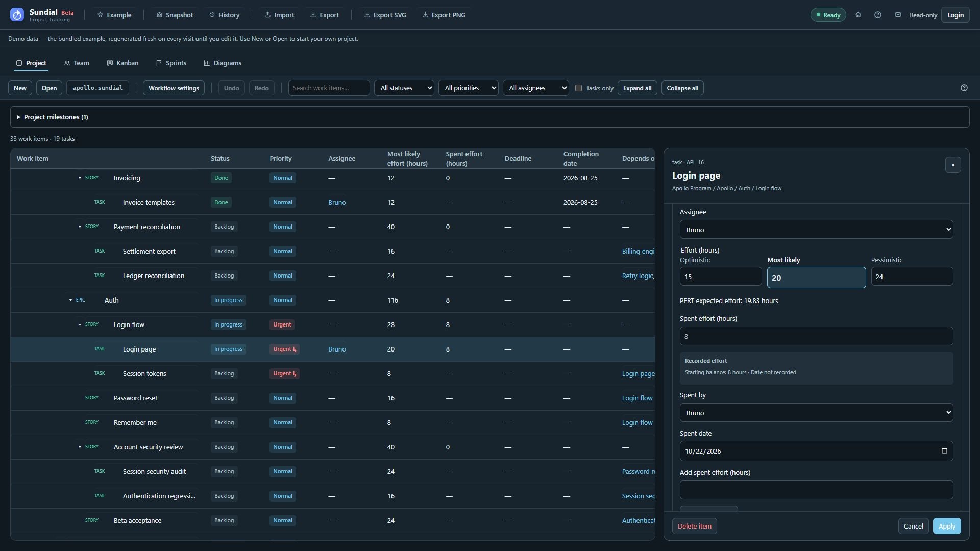
Task: Click Bruno assignee link in Login page row
Action: [x=337, y=349]
